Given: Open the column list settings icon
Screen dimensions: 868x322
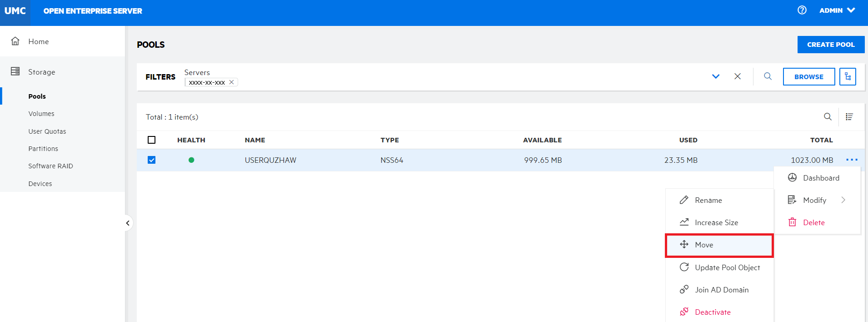Looking at the screenshot, I should [849, 117].
